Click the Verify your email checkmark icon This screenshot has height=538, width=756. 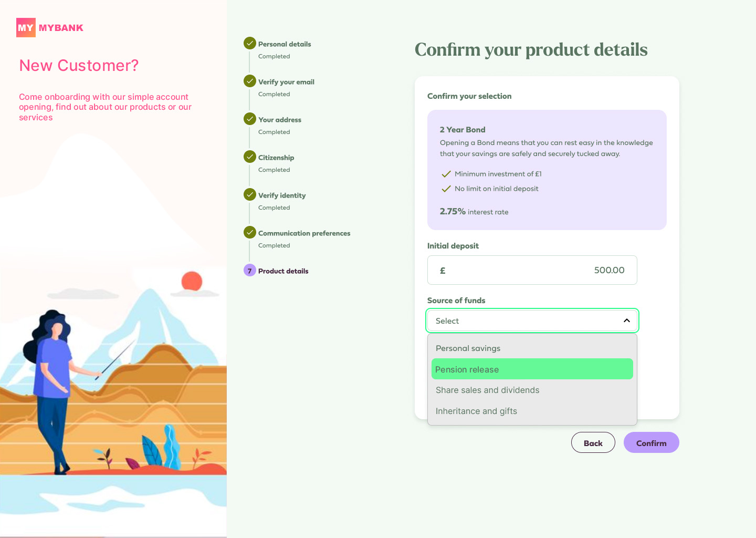coord(250,81)
